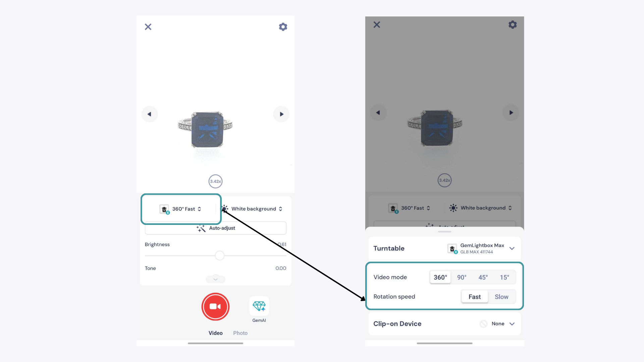Close the right screen with X
644x362 pixels.
point(377,25)
